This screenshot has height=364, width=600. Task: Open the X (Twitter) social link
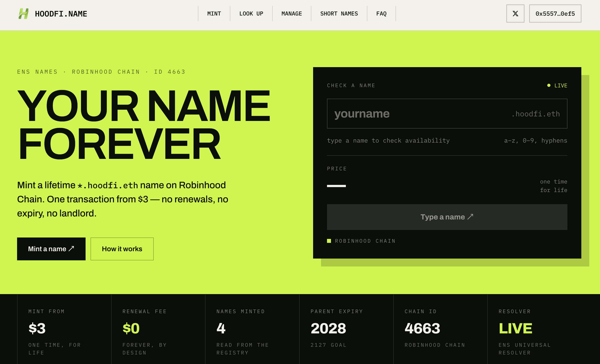click(x=515, y=14)
